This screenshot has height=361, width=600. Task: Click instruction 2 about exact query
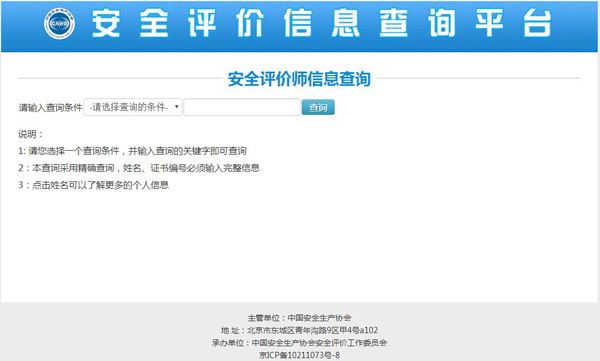139,168
